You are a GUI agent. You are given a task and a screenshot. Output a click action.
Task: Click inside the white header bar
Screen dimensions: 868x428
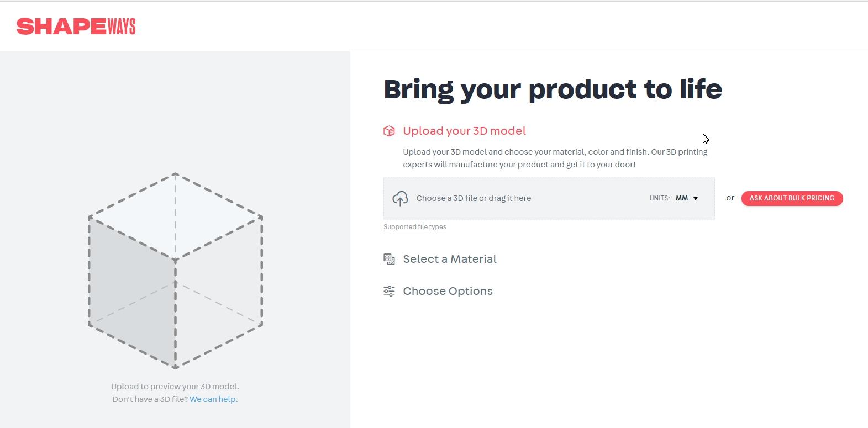tap(434, 26)
